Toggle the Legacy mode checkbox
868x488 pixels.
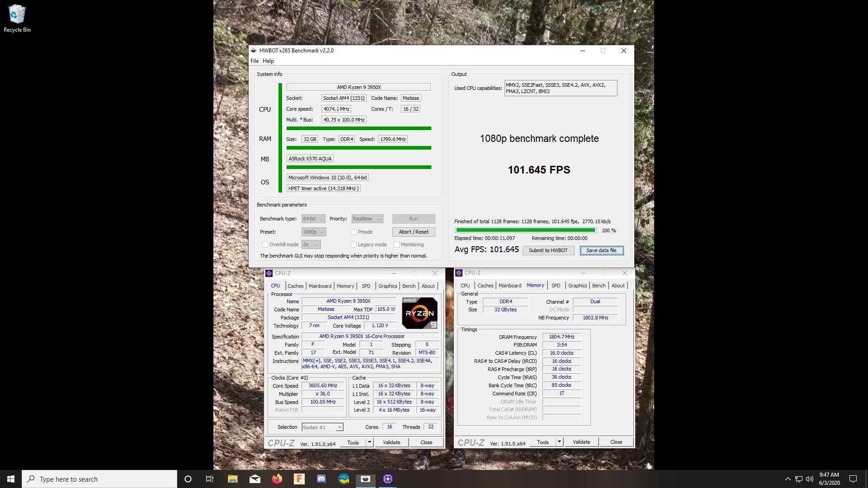coord(354,244)
